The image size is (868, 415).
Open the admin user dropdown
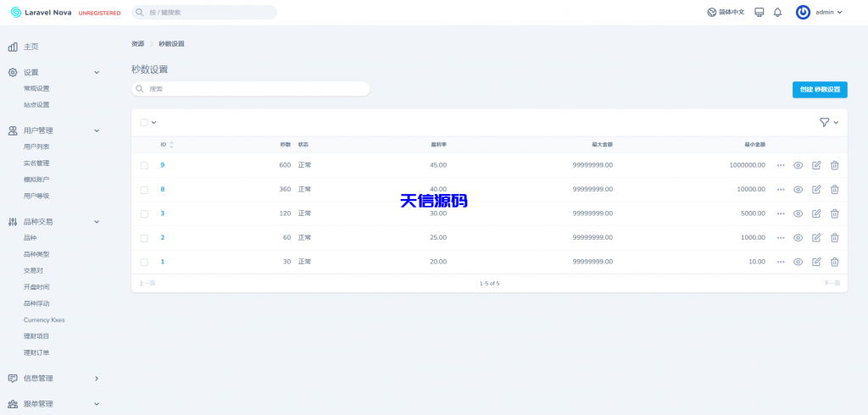pos(829,12)
